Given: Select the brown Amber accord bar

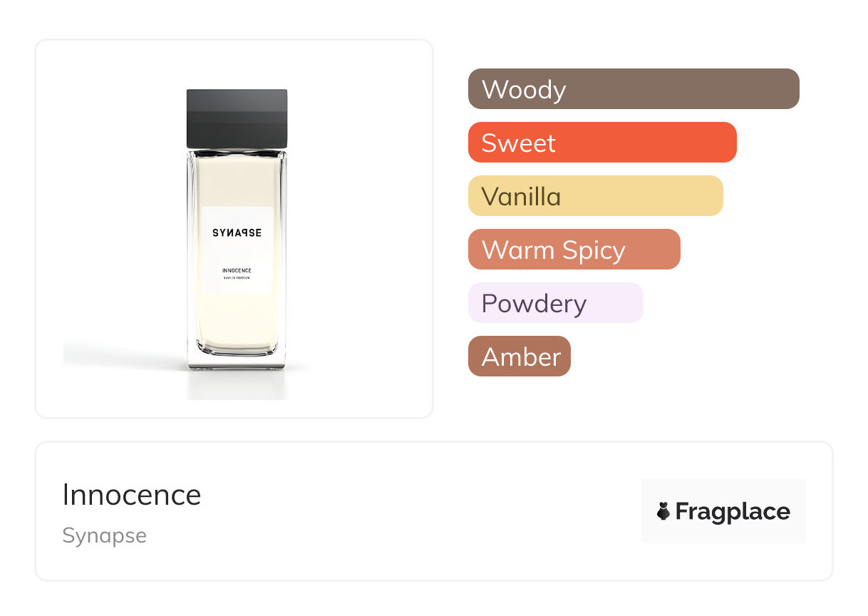Looking at the screenshot, I should [x=519, y=356].
